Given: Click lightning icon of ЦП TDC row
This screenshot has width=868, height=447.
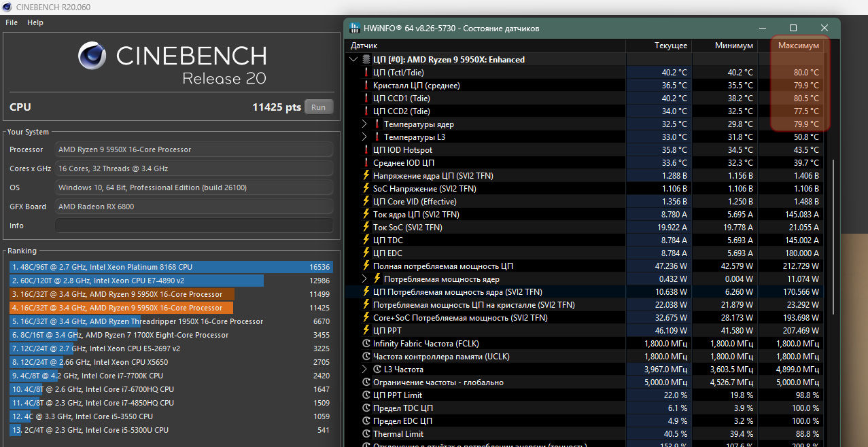Looking at the screenshot, I should 366,240.
